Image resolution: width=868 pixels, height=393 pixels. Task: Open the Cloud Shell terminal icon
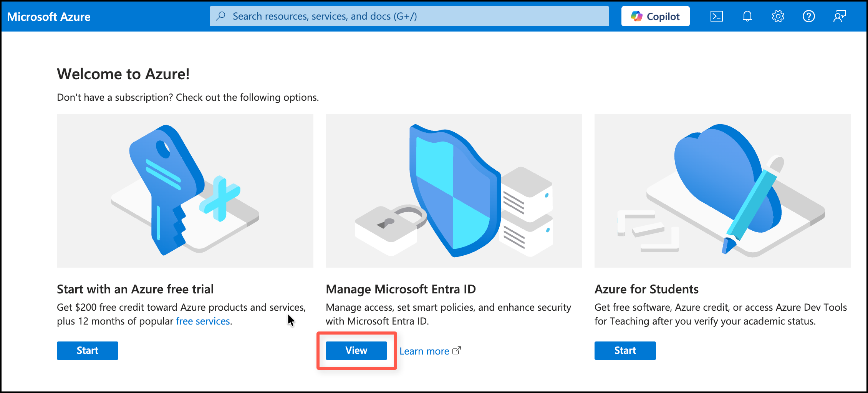pyautogui.click(x=716, y=16)
